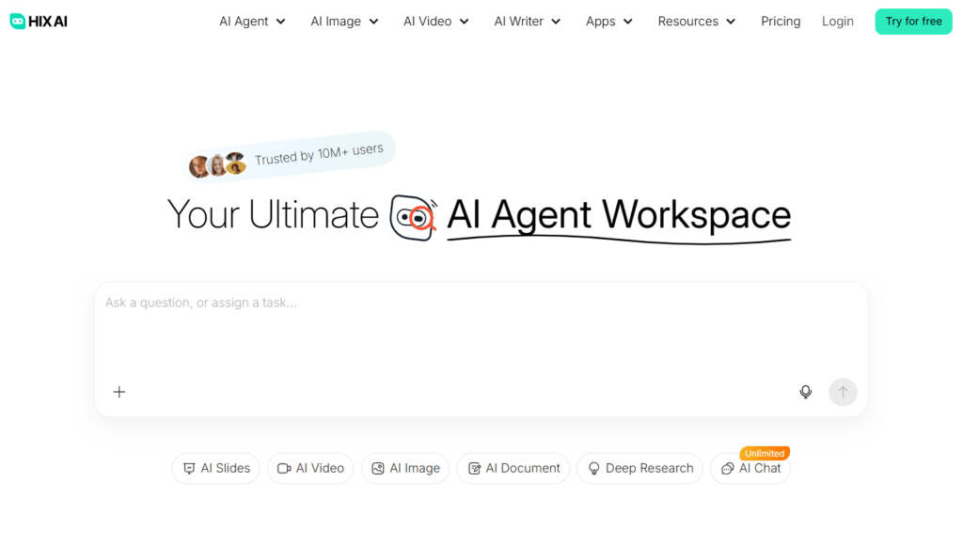Go to the Pricing page
Image resolution: width=963 pixels, height=560 pixels.
pos(781,22)
